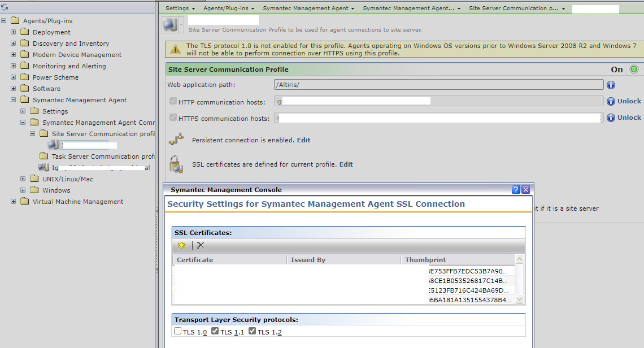
Task: Collapse the Symantec Management Agent node
Action: 13,99
